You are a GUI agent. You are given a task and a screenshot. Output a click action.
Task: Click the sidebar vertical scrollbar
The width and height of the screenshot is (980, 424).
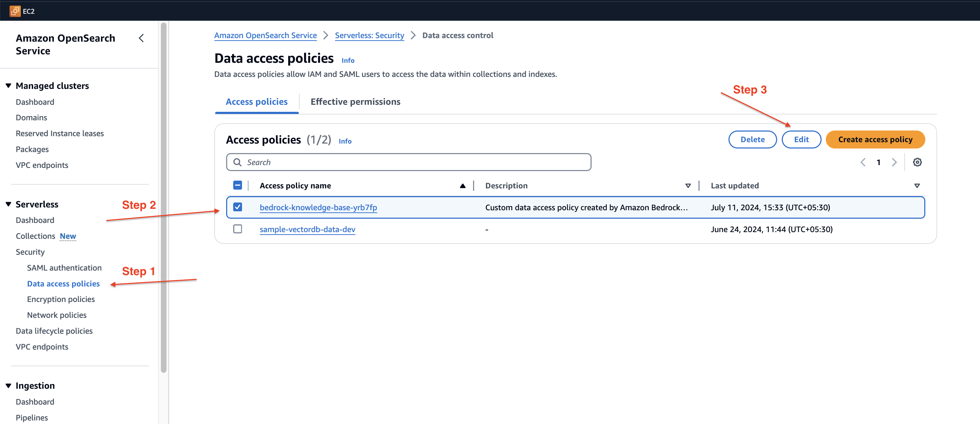(164, 198)
